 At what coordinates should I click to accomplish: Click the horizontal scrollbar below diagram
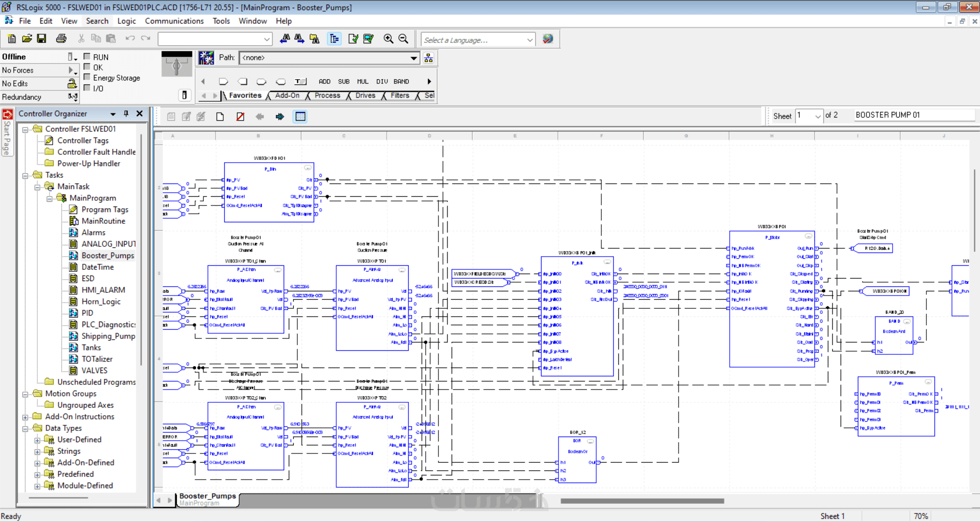[642, 501]
